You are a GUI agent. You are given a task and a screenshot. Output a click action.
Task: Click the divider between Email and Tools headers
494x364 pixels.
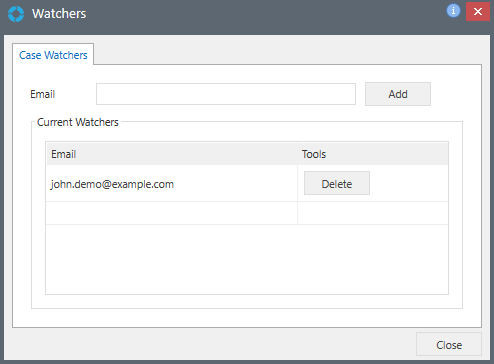click(297, 154)
